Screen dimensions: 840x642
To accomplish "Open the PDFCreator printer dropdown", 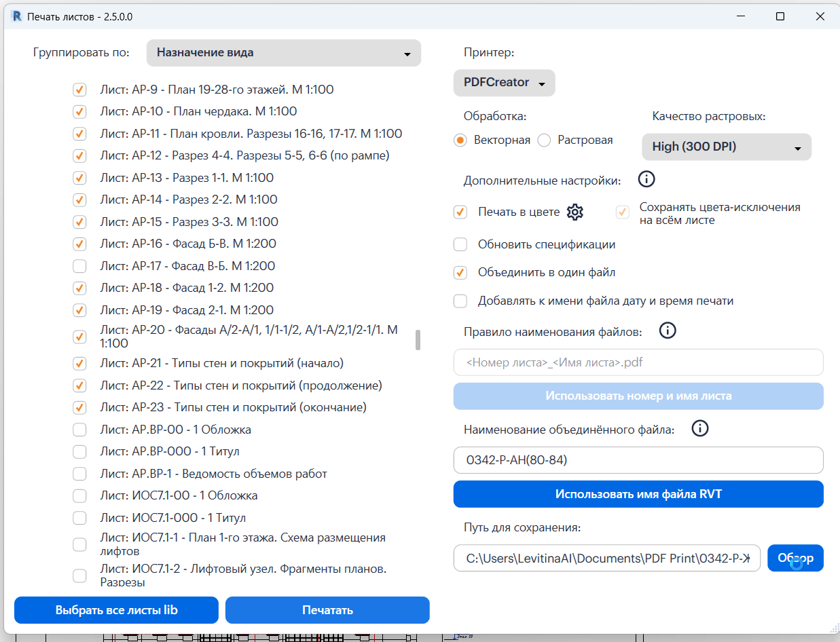I will point(505,83).
